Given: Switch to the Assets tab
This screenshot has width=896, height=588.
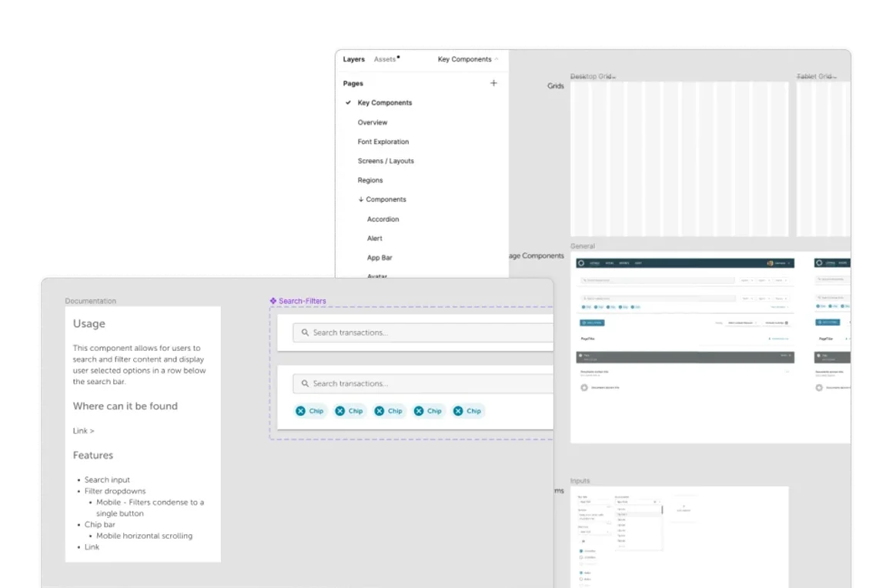Looking at the screenshot, I should pyautogui.click(x=385, y=59).
